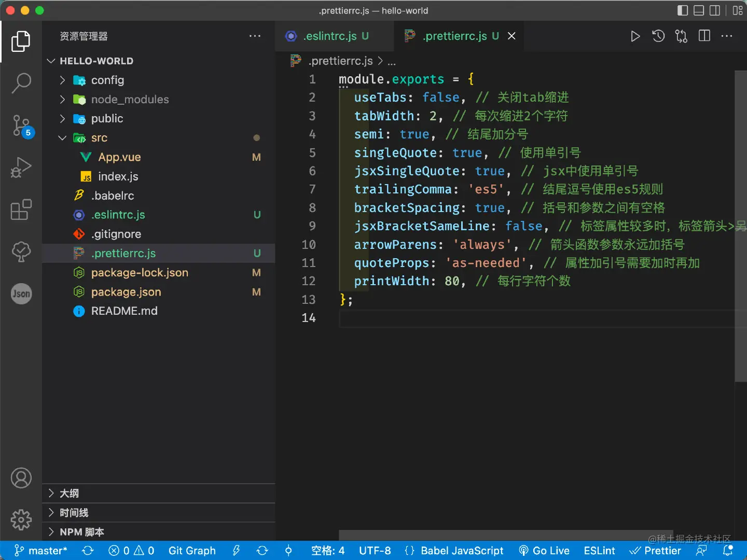747x560 pixels.
Task: Change indentation via 空格: 4
Action: [328, 551]
